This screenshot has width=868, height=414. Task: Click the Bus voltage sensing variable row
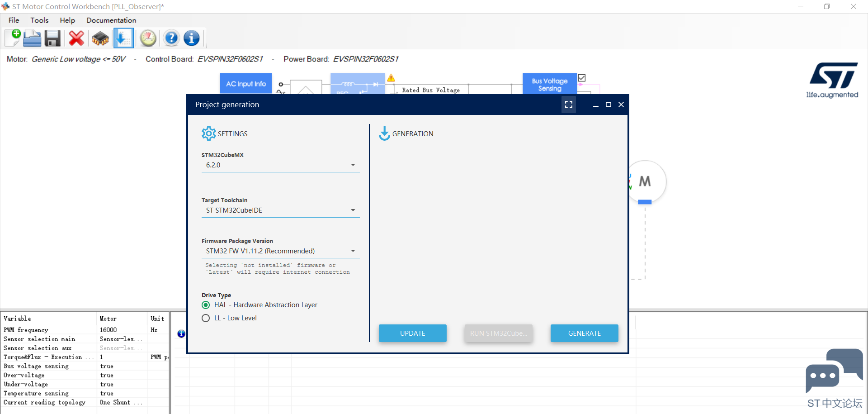(x=85, y=366)
